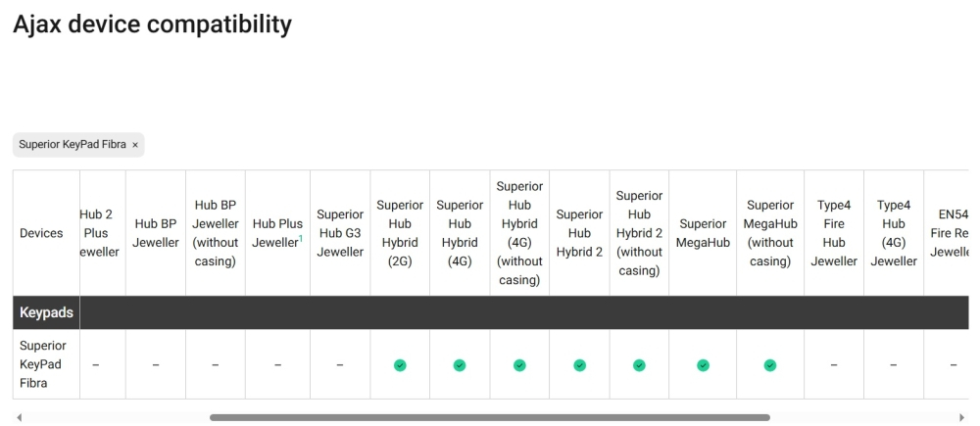Click the Hub BP Jeweller column header

pos(156,233)
